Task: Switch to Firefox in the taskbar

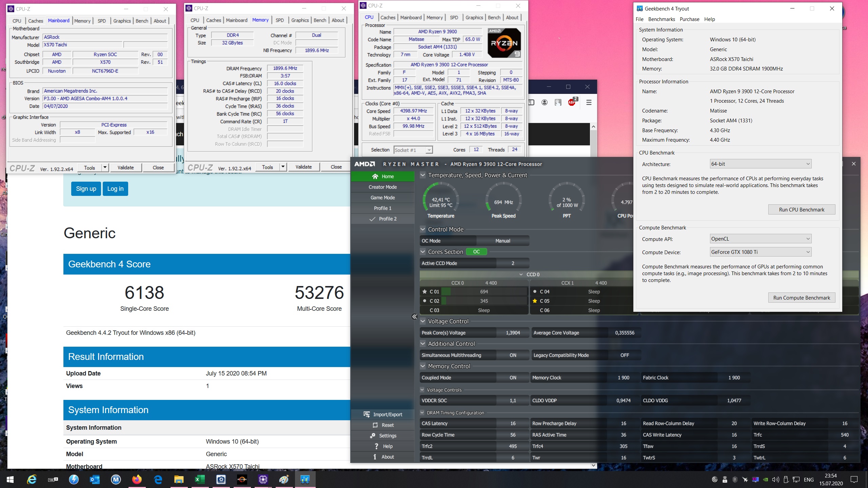Action: (137, 480)
